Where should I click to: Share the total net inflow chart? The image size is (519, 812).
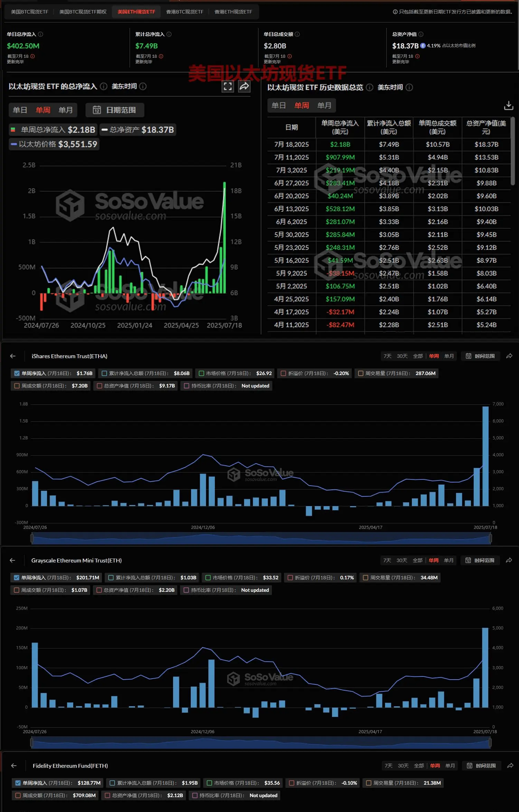pos(244,86)
